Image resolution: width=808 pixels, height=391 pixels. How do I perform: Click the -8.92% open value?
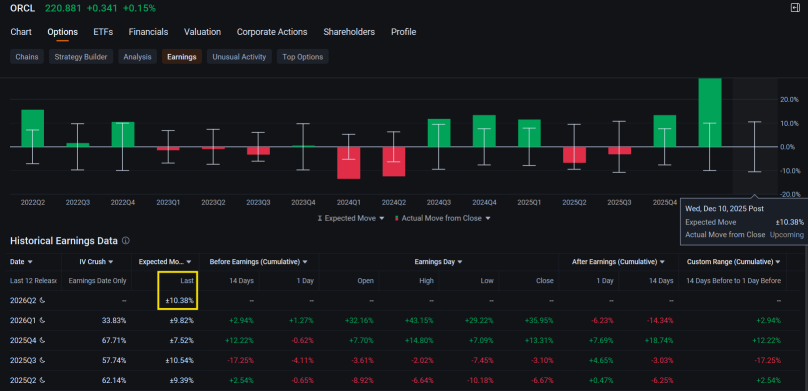tap(361, 381)
